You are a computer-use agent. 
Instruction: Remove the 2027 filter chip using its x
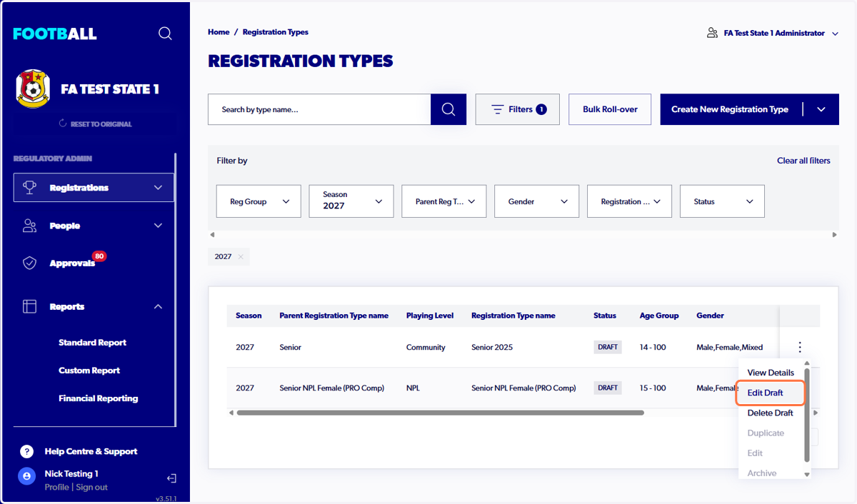click(241, 256)
